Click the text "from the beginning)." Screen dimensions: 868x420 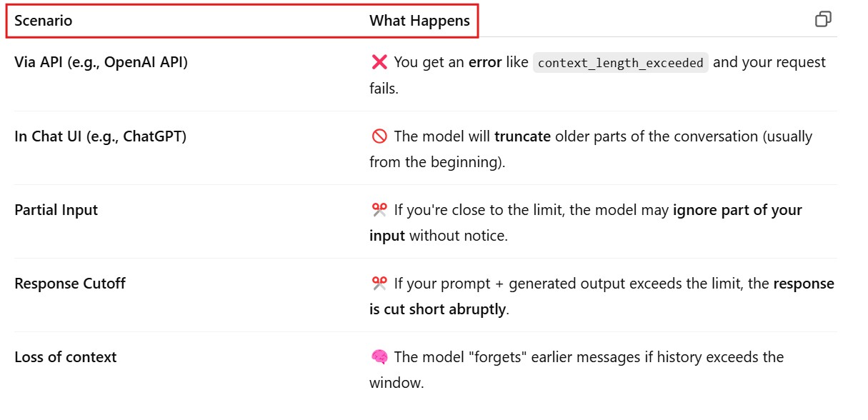pos(437,162)
